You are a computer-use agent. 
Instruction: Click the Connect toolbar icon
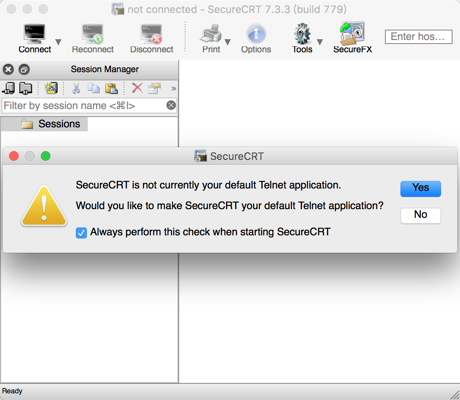coord(34,34)
